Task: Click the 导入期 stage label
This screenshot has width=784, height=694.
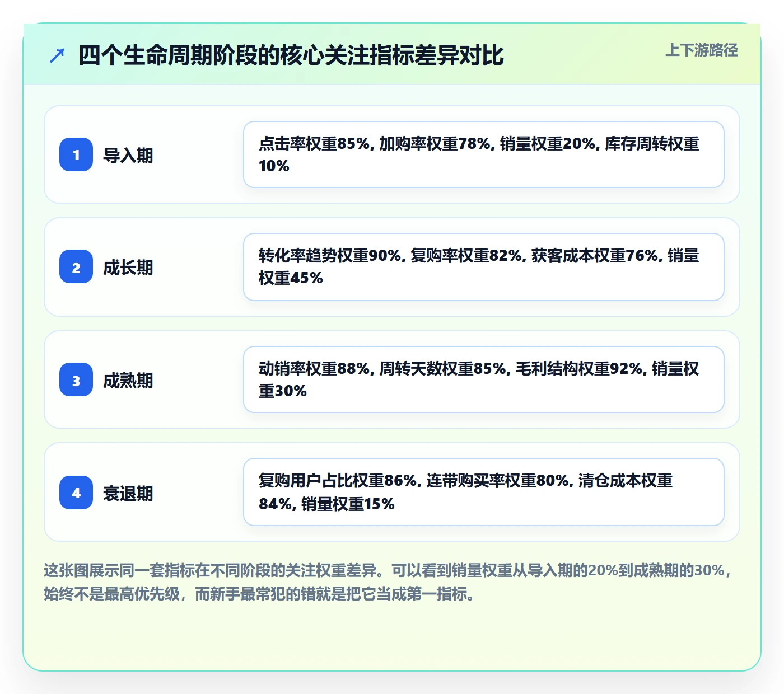Action: [128, 155]
